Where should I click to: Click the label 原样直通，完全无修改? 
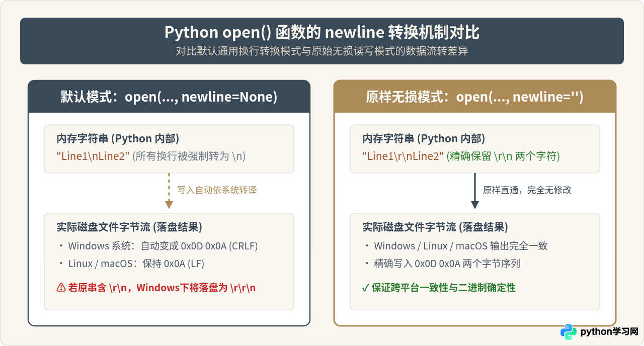tap(527, 190)
